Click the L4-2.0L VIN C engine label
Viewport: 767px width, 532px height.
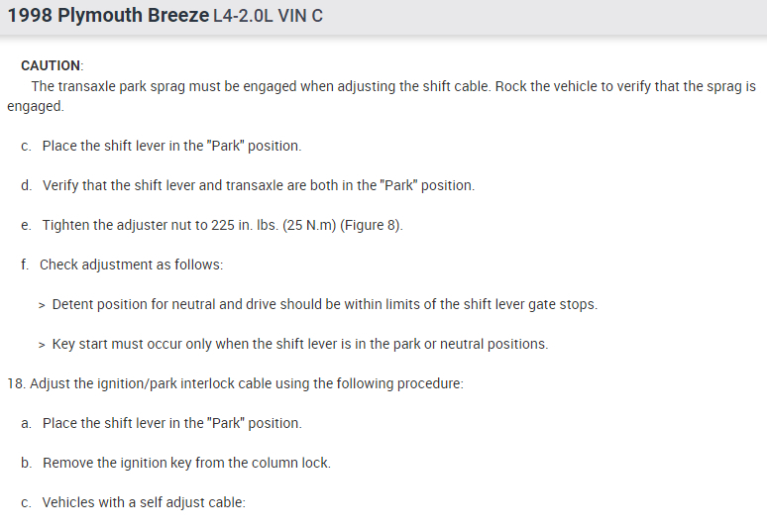coord(268,17)
